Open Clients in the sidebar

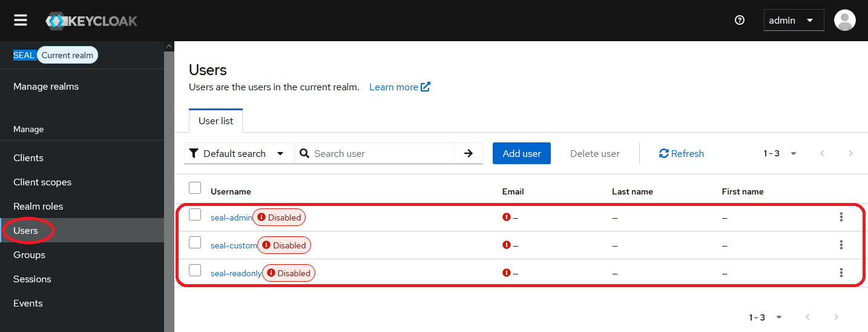tap(28, 158)
